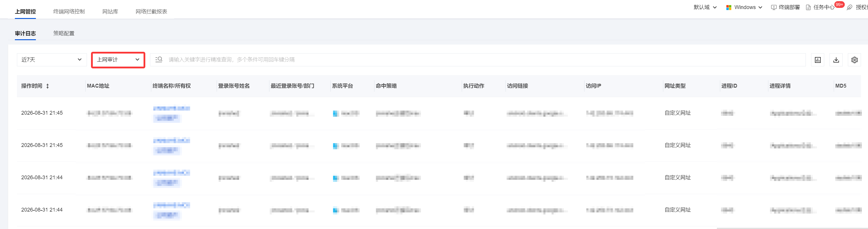Screen dimensions: 868x229
Task: Click the horizontal scrollbar at table bottom
Action: [x=792, y=228]
